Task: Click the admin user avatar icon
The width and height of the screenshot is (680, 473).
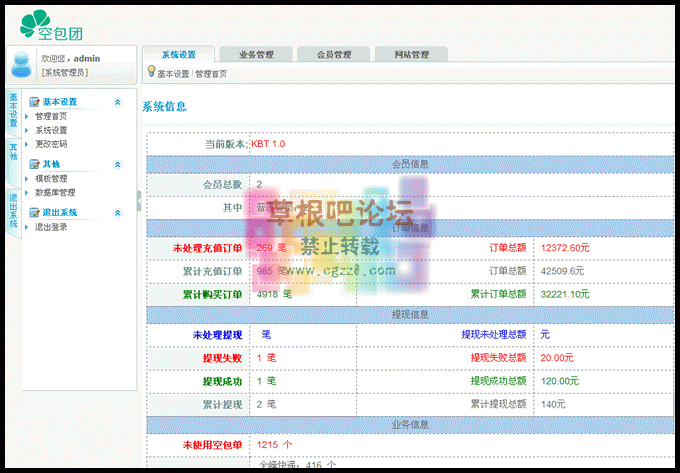Action: pyautogui.click(x=21, y=65)
